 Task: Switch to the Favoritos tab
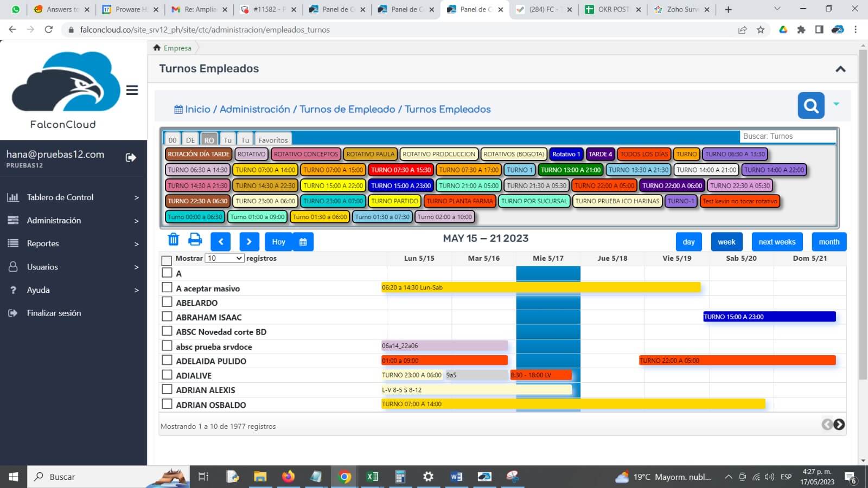click(x=273, y=140)
